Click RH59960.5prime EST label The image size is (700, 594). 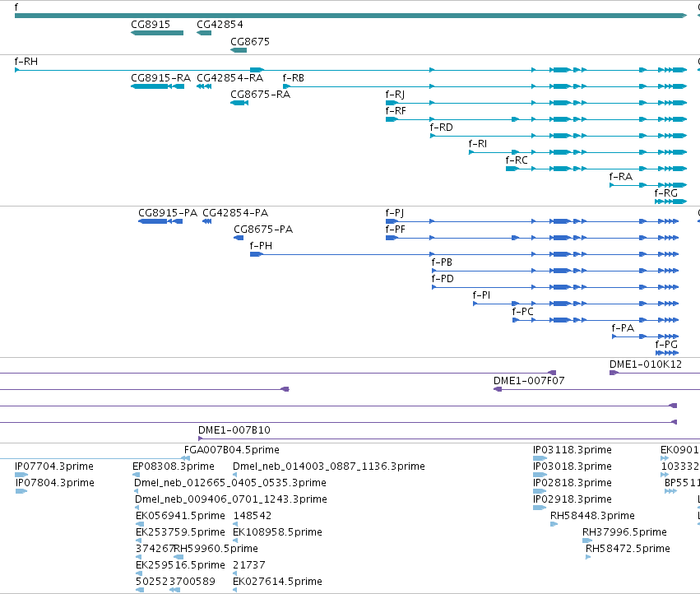pyautogui.click(x=216, y=549)
